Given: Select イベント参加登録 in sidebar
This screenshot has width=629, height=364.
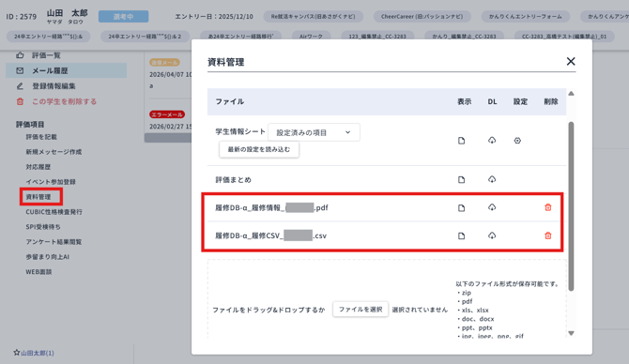Looking at the screenshot, I should click(x=51, y=182).
